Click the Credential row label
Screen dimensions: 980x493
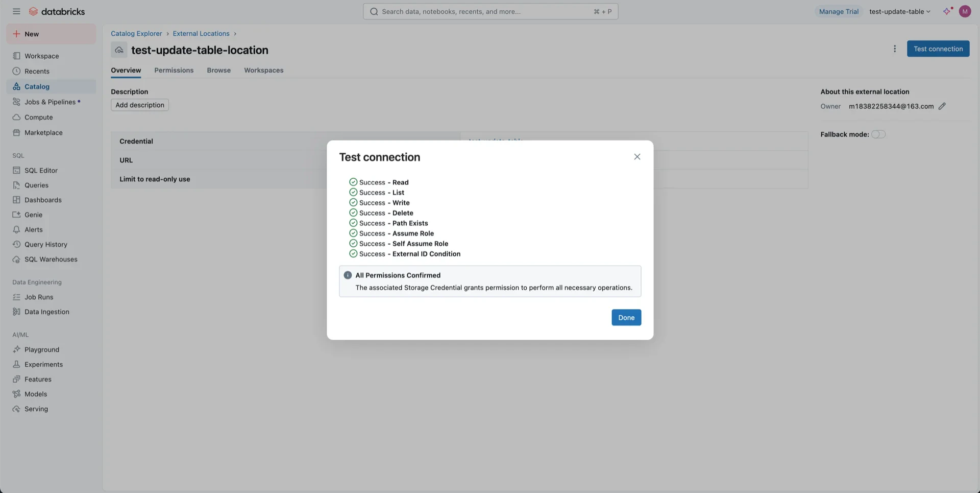pos(136,142)
